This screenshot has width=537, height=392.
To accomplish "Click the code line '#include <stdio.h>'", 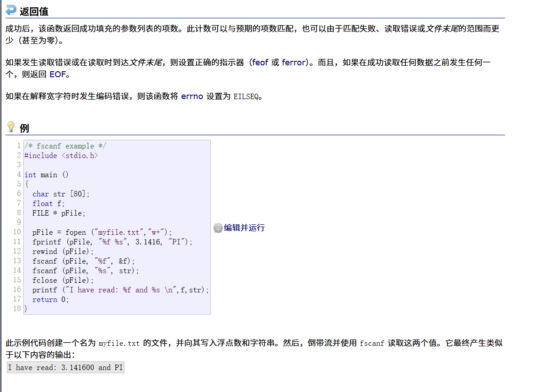I will tap(61, 156).
